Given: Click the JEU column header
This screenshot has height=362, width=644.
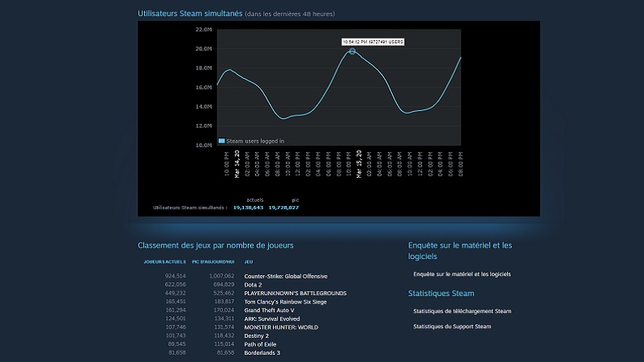Looking at the screenshot, I should click(249, 262).
